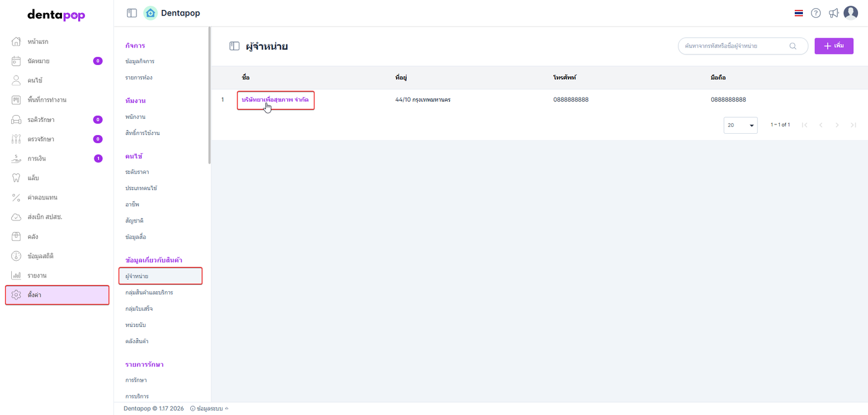Go to the previous page arrow
The width and height of the screenshot is (868, 415).
[821, 125]
